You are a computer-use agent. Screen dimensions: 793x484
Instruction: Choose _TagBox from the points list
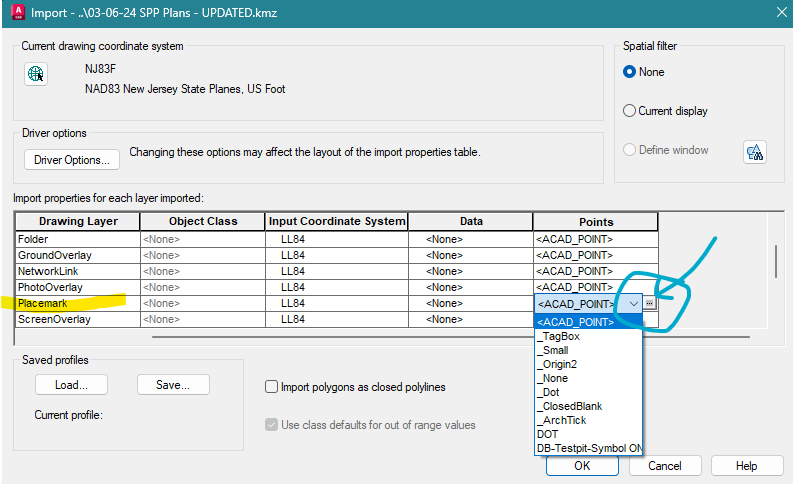pos(588,336)
